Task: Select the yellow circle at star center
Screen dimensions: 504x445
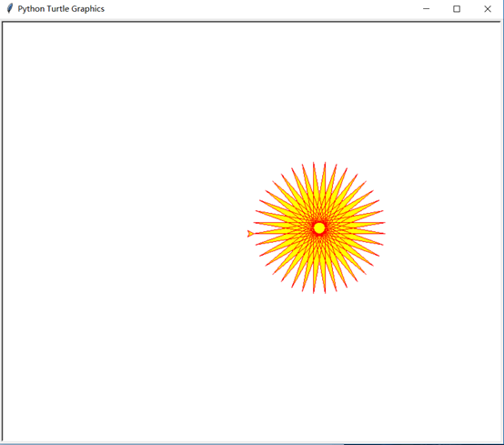Action: 319,228
